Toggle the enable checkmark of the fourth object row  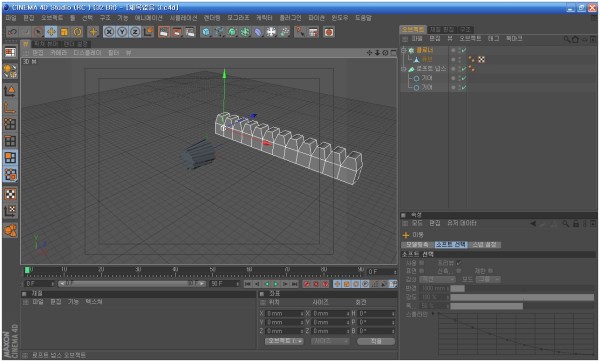pyautogui.click(x=464, y=78)
